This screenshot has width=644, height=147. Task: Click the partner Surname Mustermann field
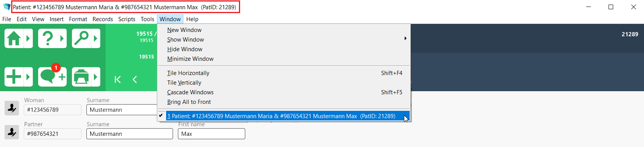(129, 134)
